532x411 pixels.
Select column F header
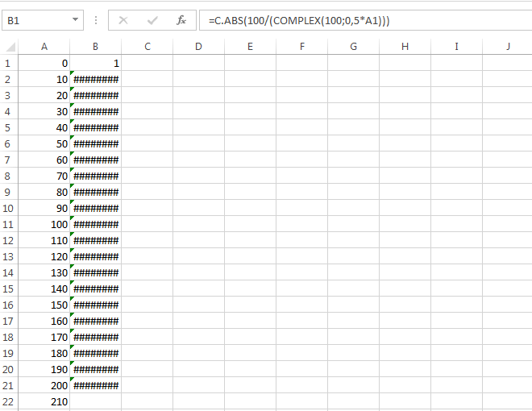point(302,47)
